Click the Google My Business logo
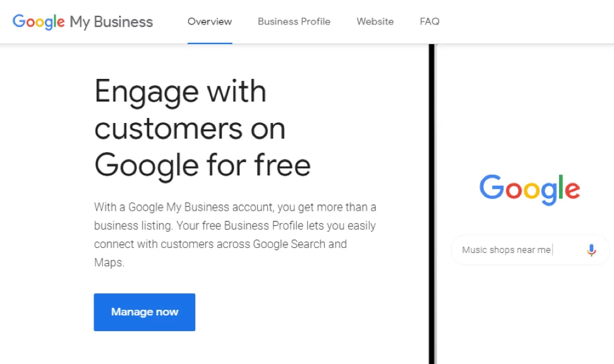 (83, 21)
